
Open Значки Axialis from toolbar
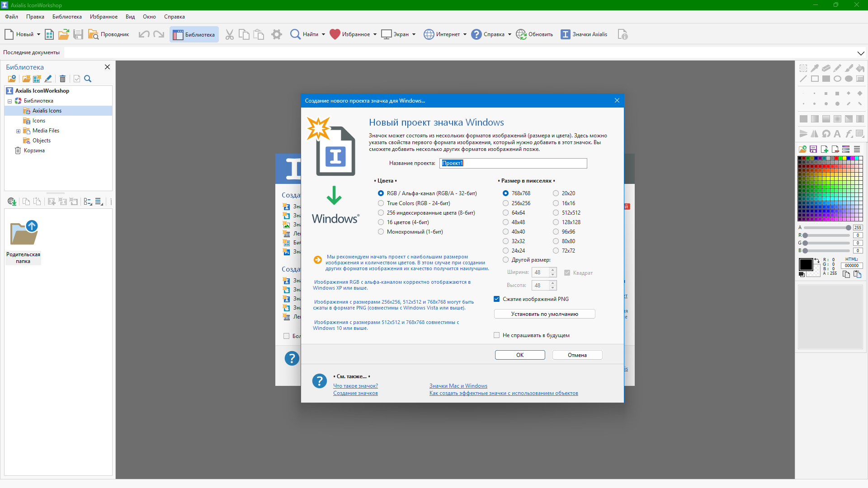(x=584, y=34)
